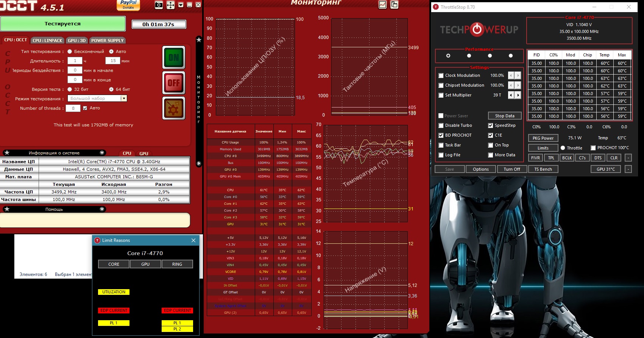This screenshot has width=644, height=338.
Task: Start the test with the green ON button
Action: (174, 58)
